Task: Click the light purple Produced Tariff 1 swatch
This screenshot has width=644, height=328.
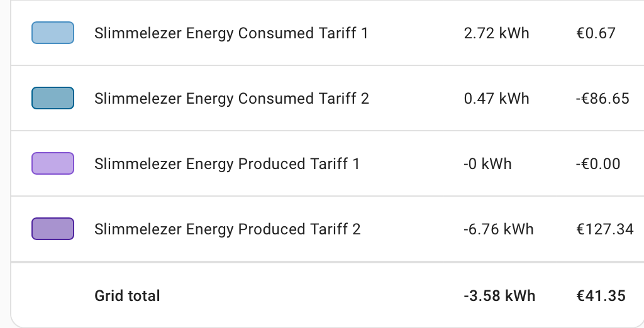Action: pos(53,163)
